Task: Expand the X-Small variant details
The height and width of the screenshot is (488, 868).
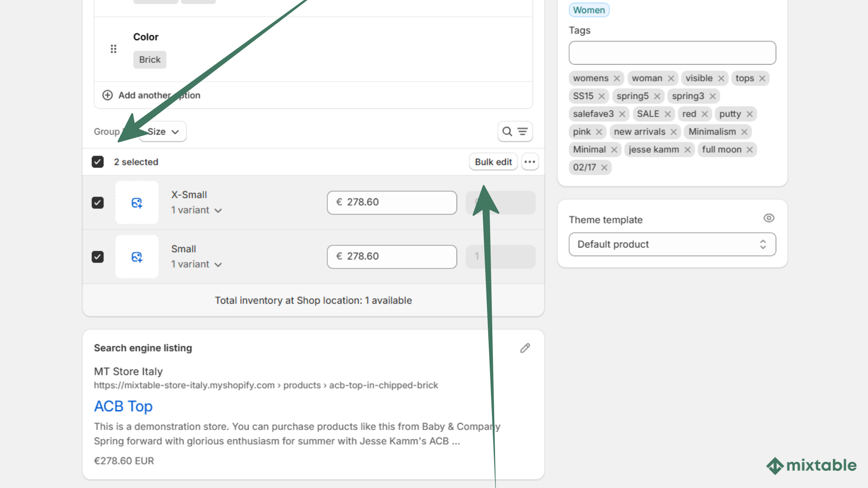Action: 219,210
